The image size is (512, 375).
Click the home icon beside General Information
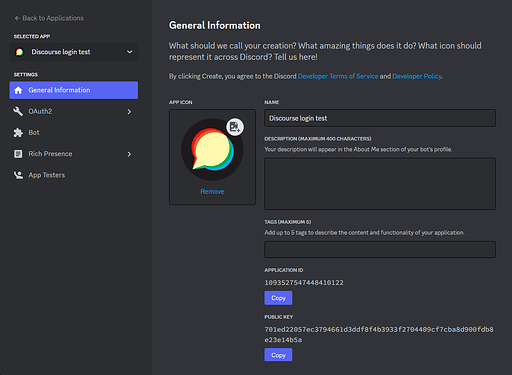[18, 90]
